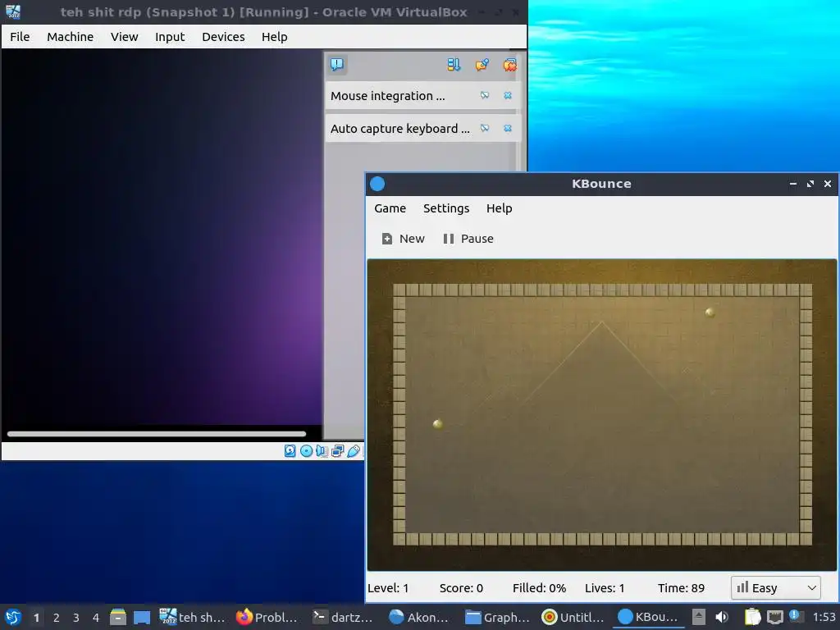Click the Mouse integration notification text
Viewport: 840px width, 630px height.
[387, 96]
